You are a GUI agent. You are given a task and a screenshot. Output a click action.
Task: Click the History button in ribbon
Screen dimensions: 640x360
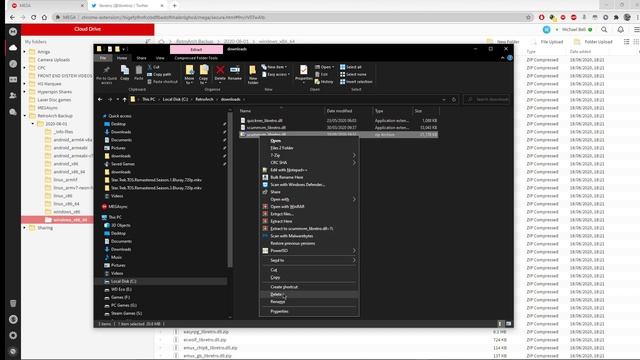(x=324, y=82)
